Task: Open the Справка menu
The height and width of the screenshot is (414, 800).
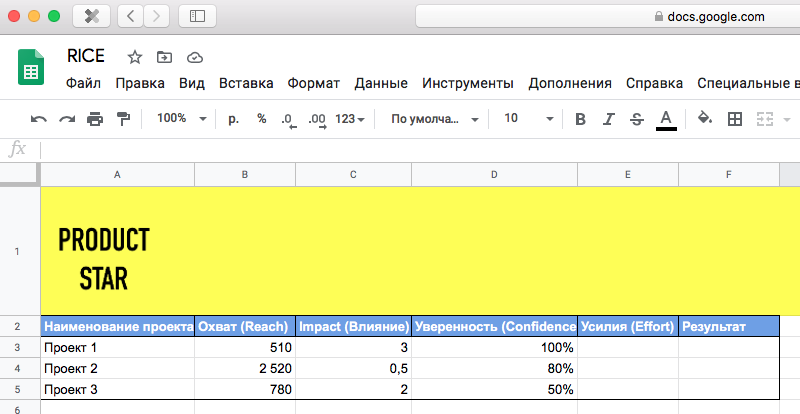Action: (655, 83)
